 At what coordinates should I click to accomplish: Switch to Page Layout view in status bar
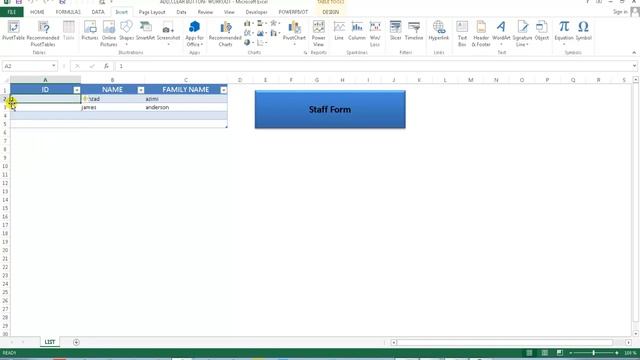544,353
